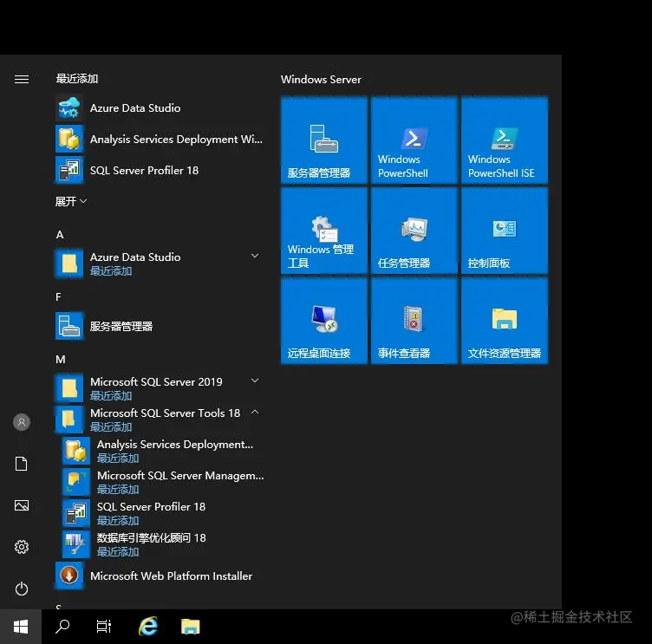Open Microsoft SQL Server Management Studio entry
Screen dimensions: 652x644
coord(163,482)
